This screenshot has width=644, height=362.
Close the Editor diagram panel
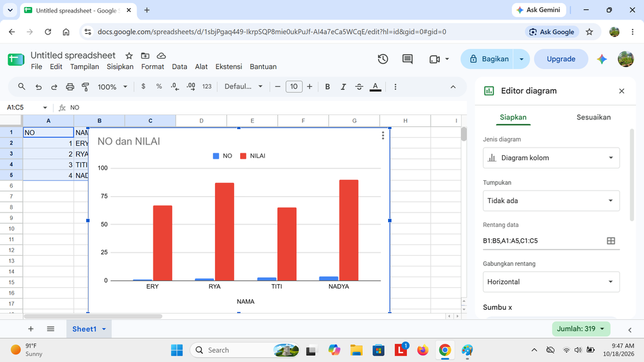621,90
